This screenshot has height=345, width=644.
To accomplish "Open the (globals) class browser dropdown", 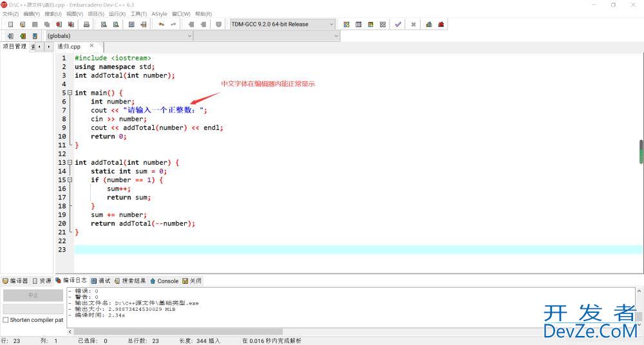I will coord(119,36).
